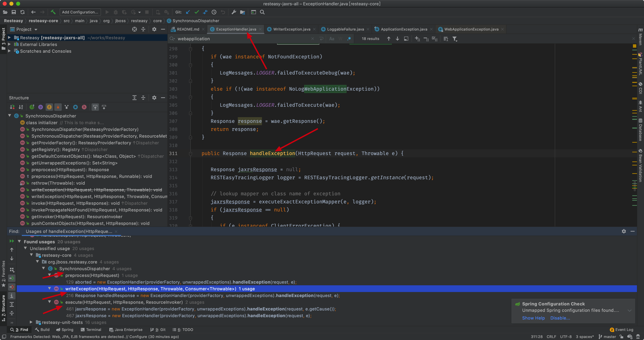Toggle show fields filter in Structure
The width and height of the screenshot is (644, 340).
[49, 107]
